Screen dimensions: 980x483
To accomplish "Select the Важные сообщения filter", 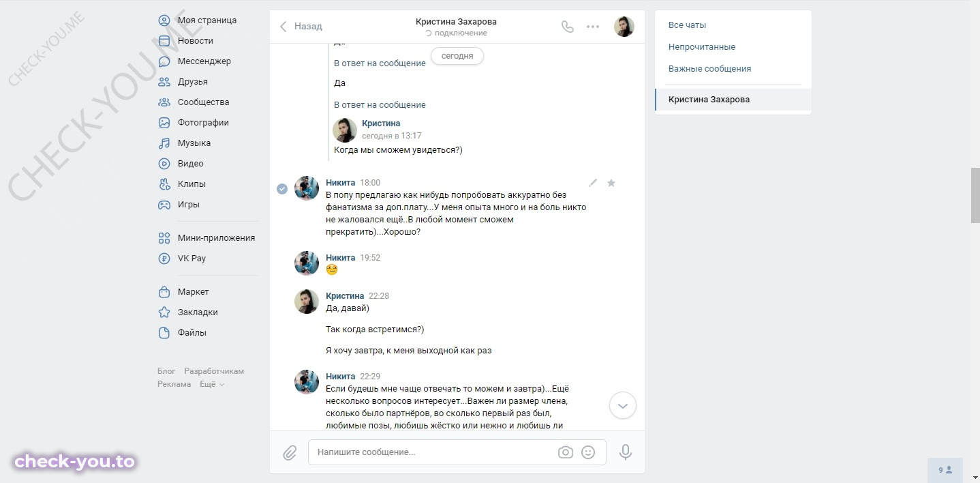I will pos(709,69).
